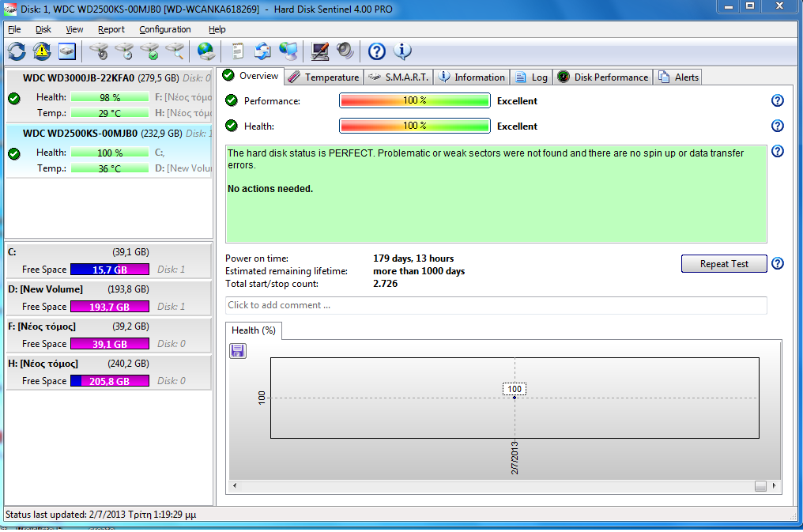Click the F: free space bar 39,1 GB
Screen dimensions: 803x532
click(110, 344)
